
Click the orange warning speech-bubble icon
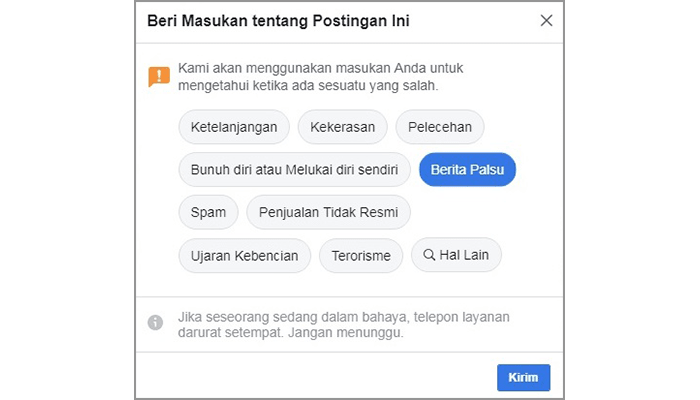pyautogui.click(x=158, y=76)
